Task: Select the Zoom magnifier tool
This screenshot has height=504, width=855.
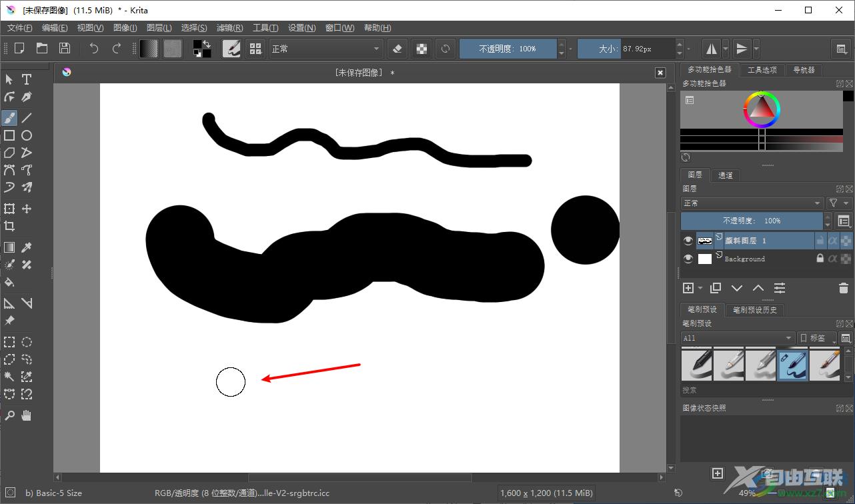Action: click(x=9, y=415)
